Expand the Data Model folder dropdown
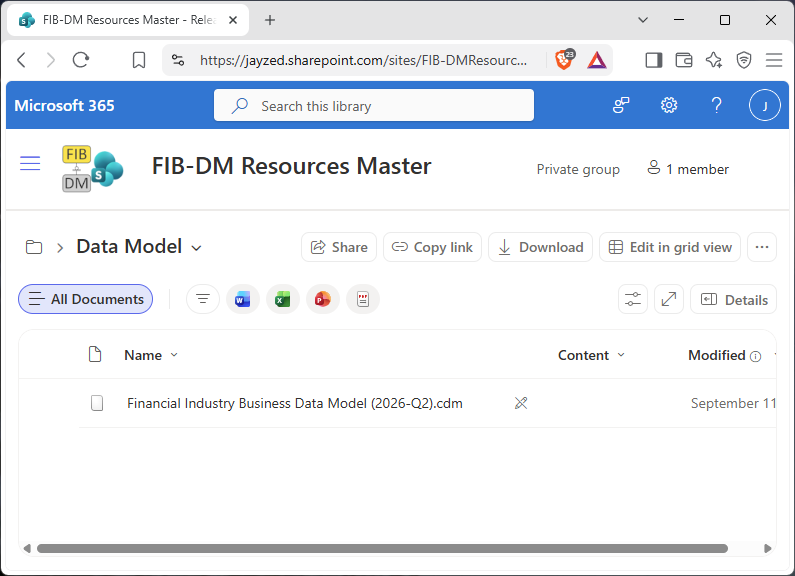795x576 pixels. 196,248
